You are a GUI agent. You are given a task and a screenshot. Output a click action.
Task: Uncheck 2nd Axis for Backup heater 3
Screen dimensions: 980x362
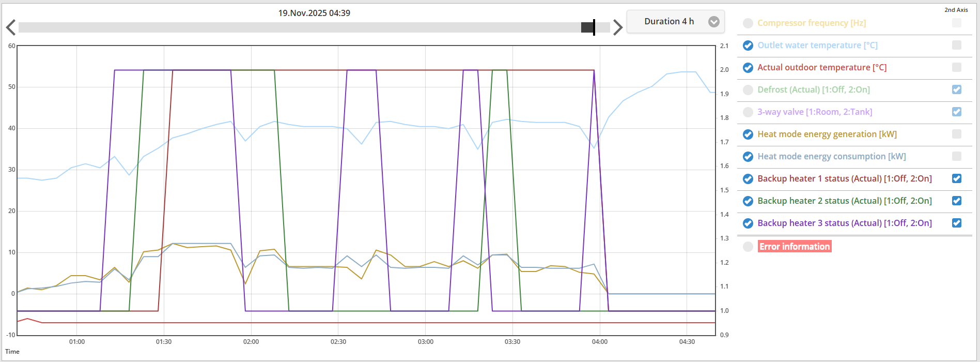tap(956, 223)
